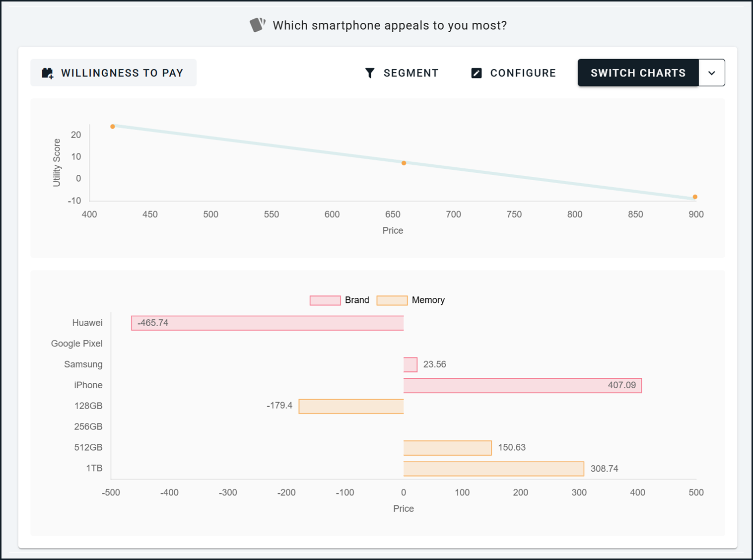Viewport: 753px width, 560px height.
Task: Toggle the Memory legend entry
Action: point(411,300)
